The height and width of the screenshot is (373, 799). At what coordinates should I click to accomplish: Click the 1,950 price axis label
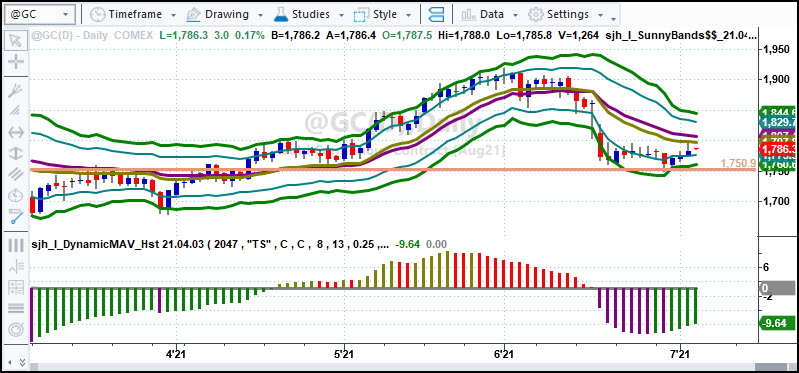click(x=777, y=49)
